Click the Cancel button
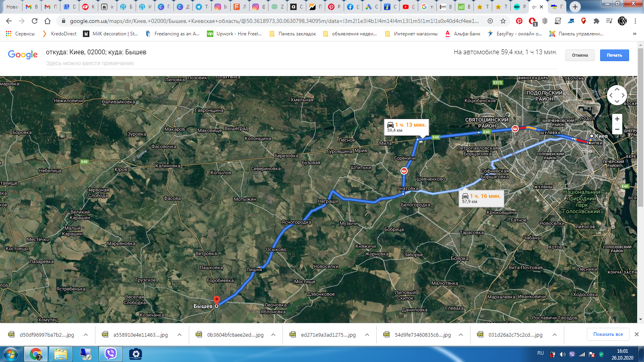Screen dimensions: 644x362 click(x=580, y=55)
